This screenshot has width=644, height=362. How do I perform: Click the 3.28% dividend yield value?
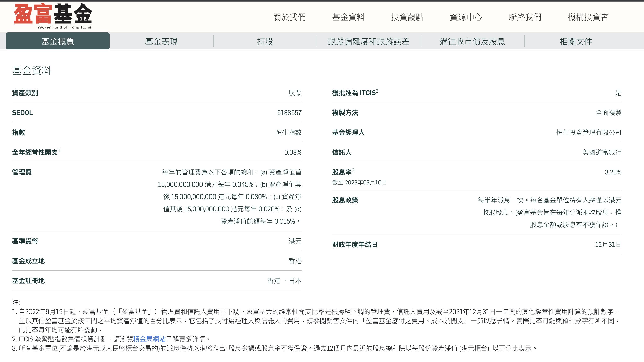tap(613, 172)
